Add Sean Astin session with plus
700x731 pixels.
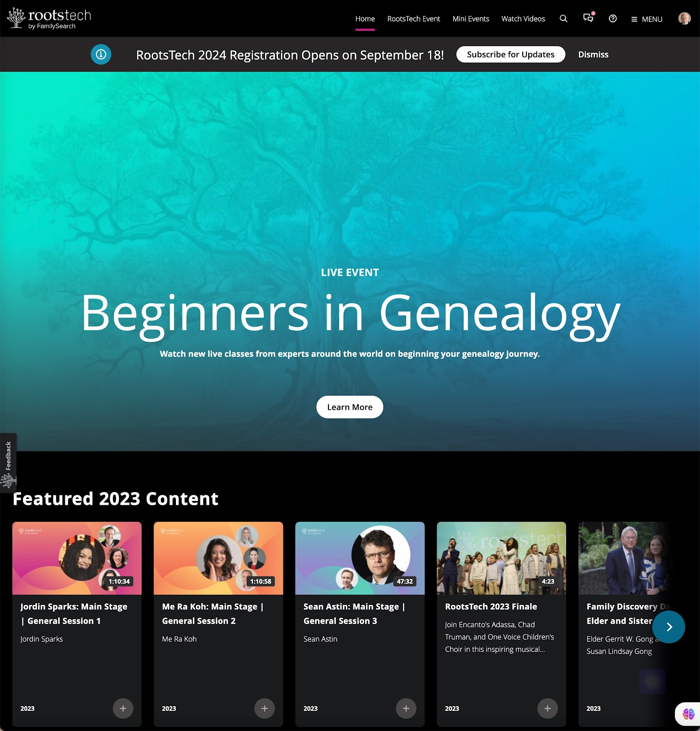coord(406,709)
